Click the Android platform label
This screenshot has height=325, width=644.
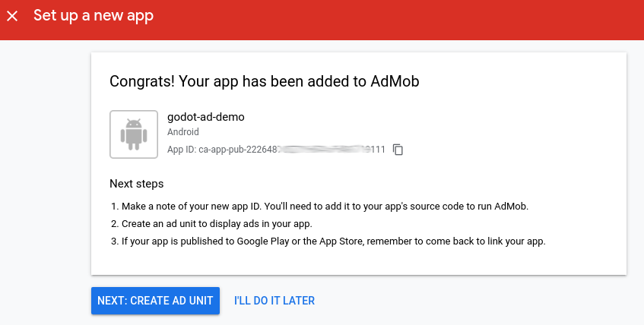click(x=183, y=131)
